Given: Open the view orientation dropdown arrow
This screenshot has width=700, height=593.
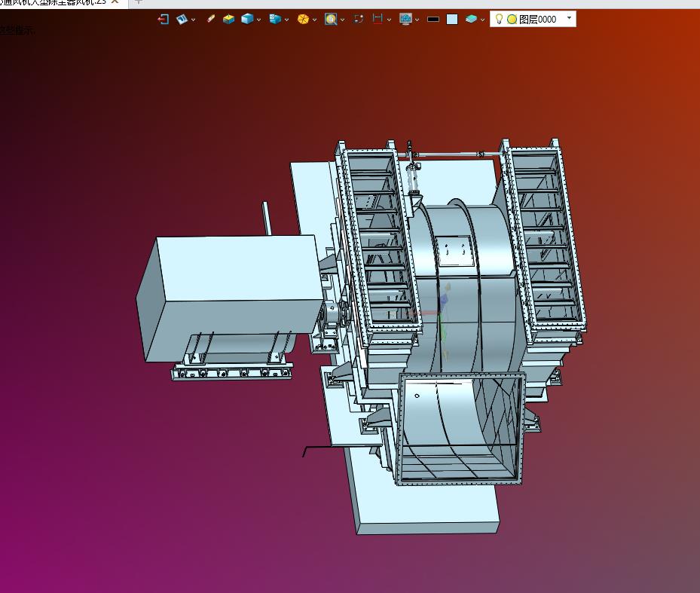Looking at the screenshot, I should (286, 20).
